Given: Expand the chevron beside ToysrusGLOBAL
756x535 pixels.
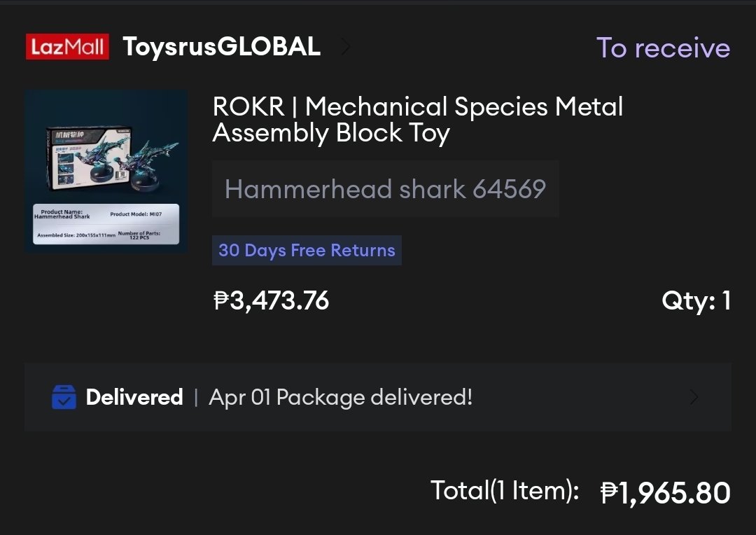Looking at the screenshot, I should (345, 47).
